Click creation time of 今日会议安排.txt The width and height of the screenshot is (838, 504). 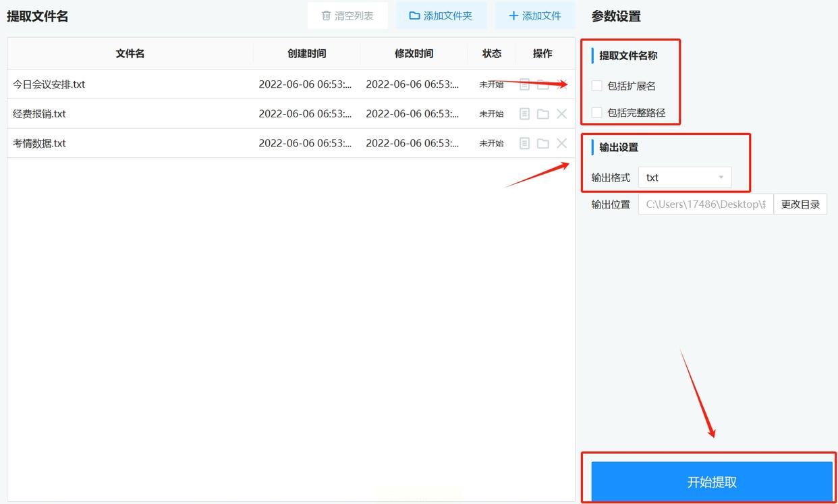click(305, 84)
